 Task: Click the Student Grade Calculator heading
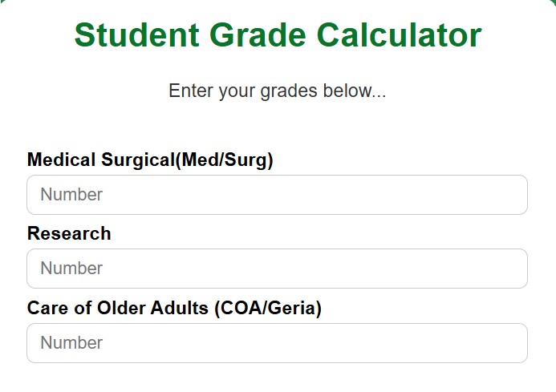pos(278,34)
